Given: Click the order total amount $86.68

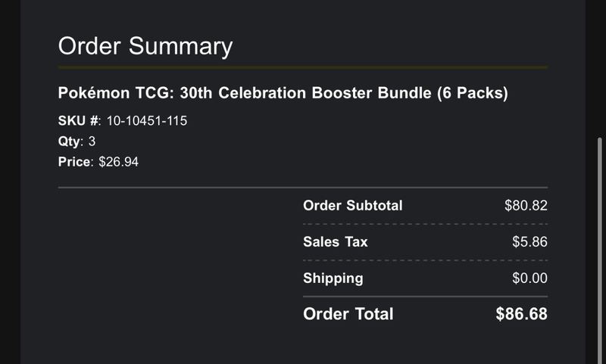Looking at the screenshot, I should [522, 314].
